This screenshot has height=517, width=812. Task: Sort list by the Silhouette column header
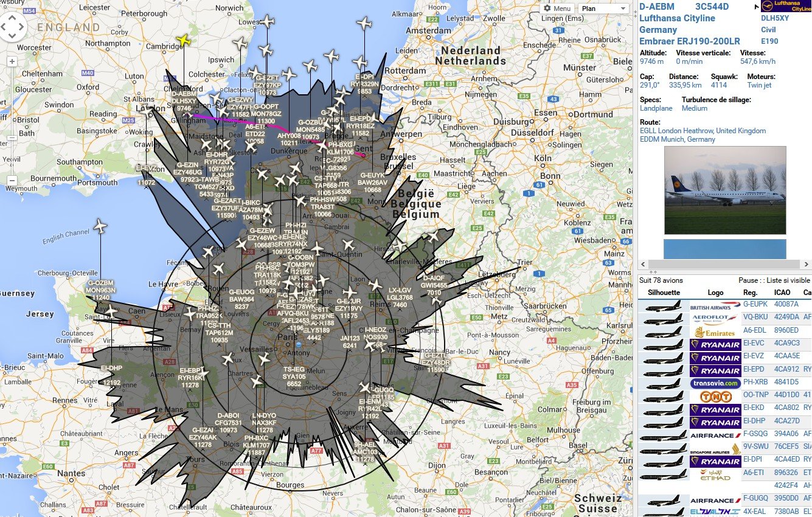point(664,293)
